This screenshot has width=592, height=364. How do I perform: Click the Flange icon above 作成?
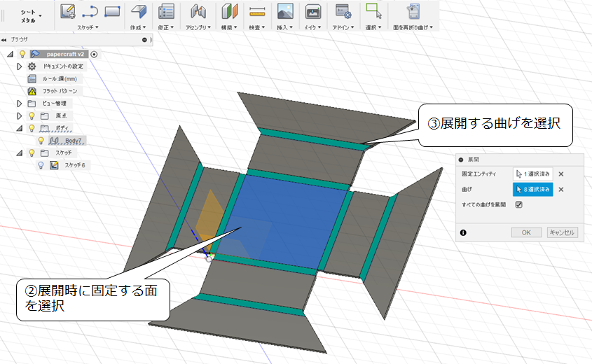139,11
